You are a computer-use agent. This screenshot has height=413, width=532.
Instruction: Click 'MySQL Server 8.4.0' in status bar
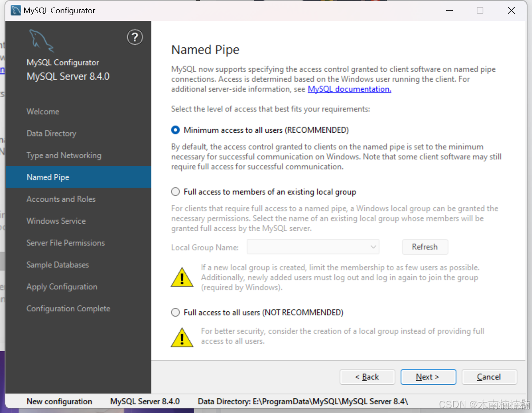[145, 402]
